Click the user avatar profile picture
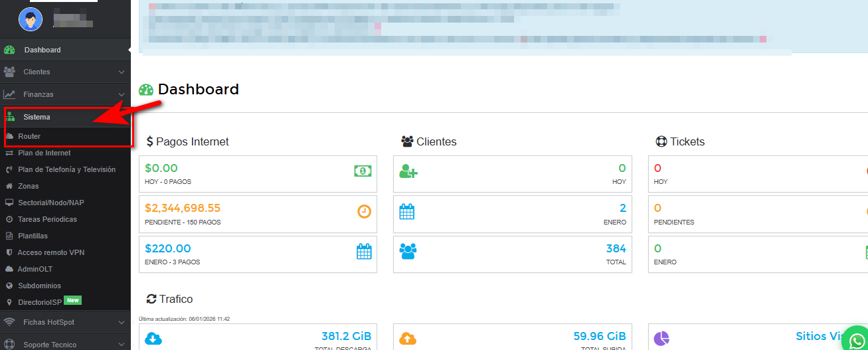Image resolution: width=868 pixels, height=350 pixels. point(30,19)
